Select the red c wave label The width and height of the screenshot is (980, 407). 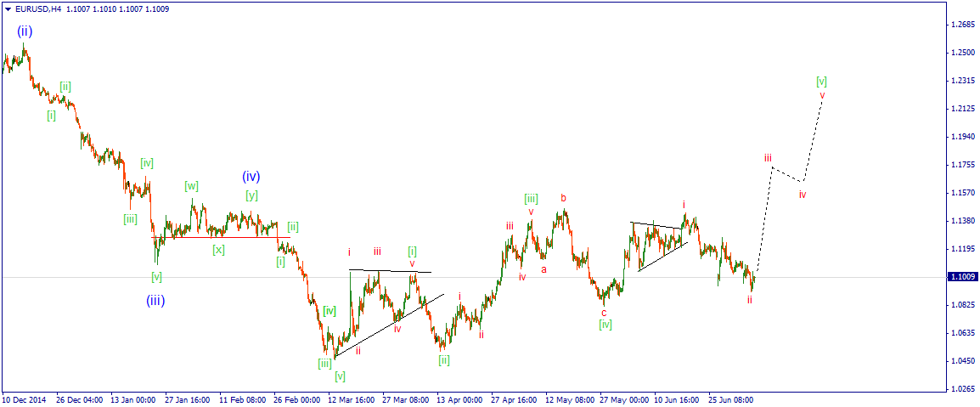coord(604,313)
